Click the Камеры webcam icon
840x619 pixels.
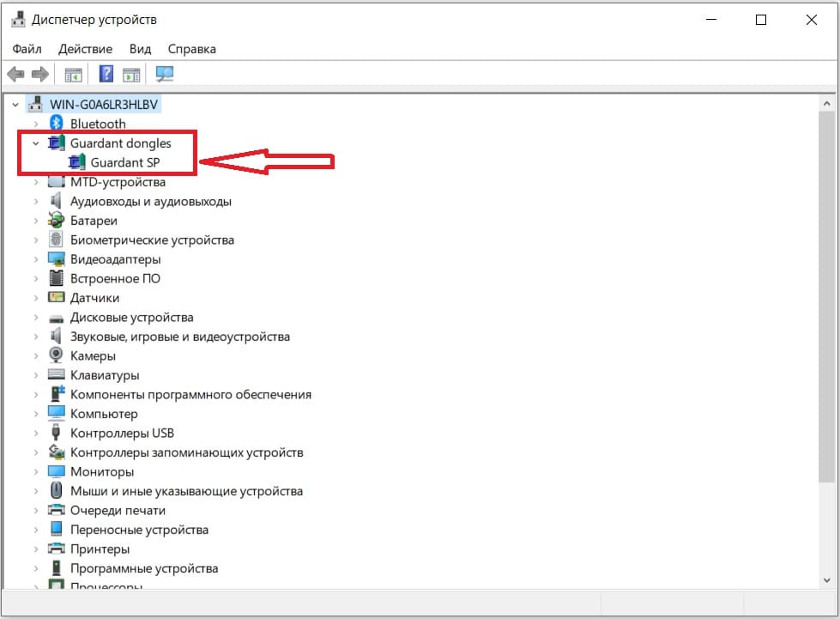point(57,355)
